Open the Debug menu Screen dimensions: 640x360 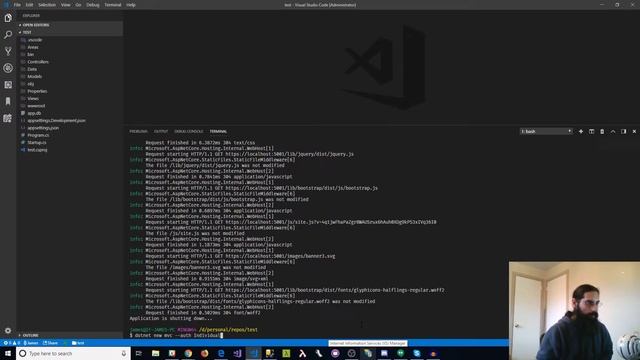click(x=93, y=5)
